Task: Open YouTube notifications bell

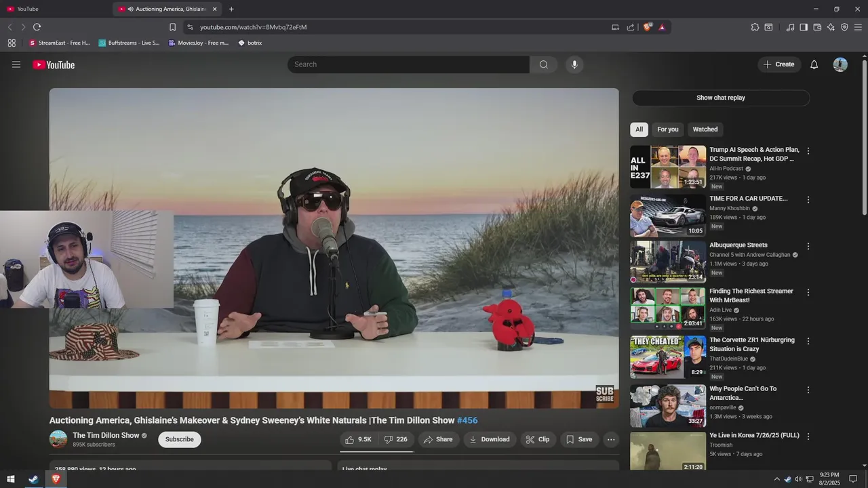Action: [x=814, y=64]
